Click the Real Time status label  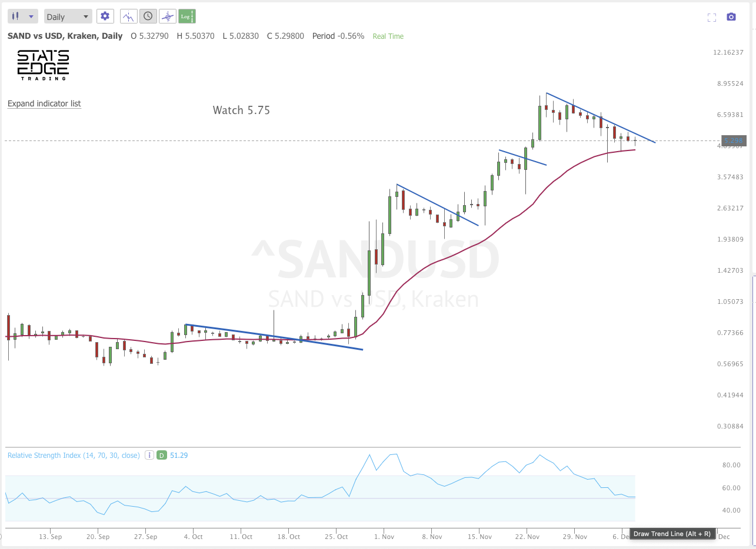[x=388, y=36]
